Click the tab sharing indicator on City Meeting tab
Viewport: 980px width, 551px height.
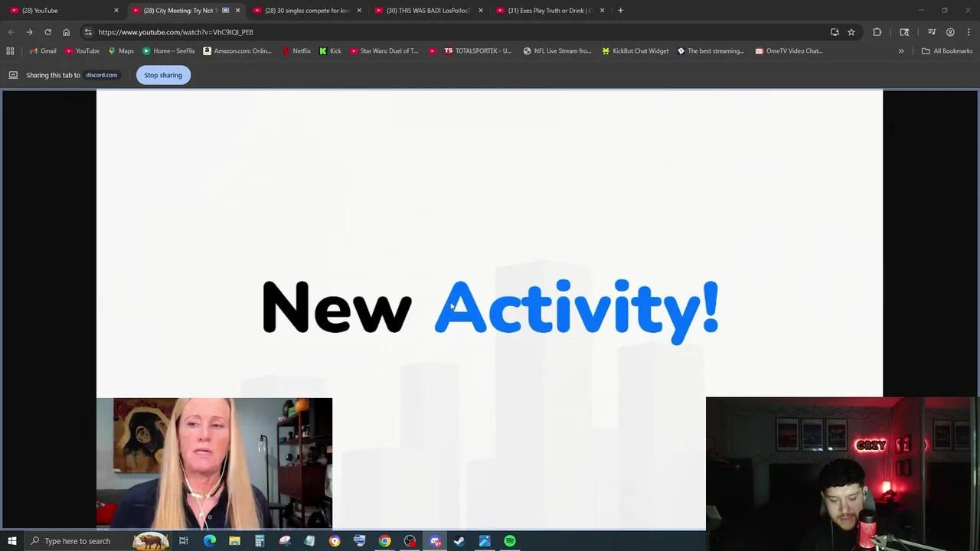[x=225, y=11]
